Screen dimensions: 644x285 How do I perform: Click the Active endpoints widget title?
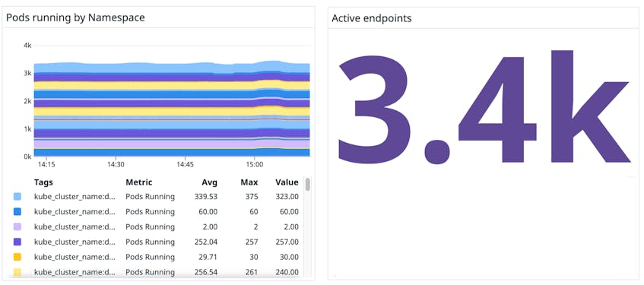tap(372, 18)
